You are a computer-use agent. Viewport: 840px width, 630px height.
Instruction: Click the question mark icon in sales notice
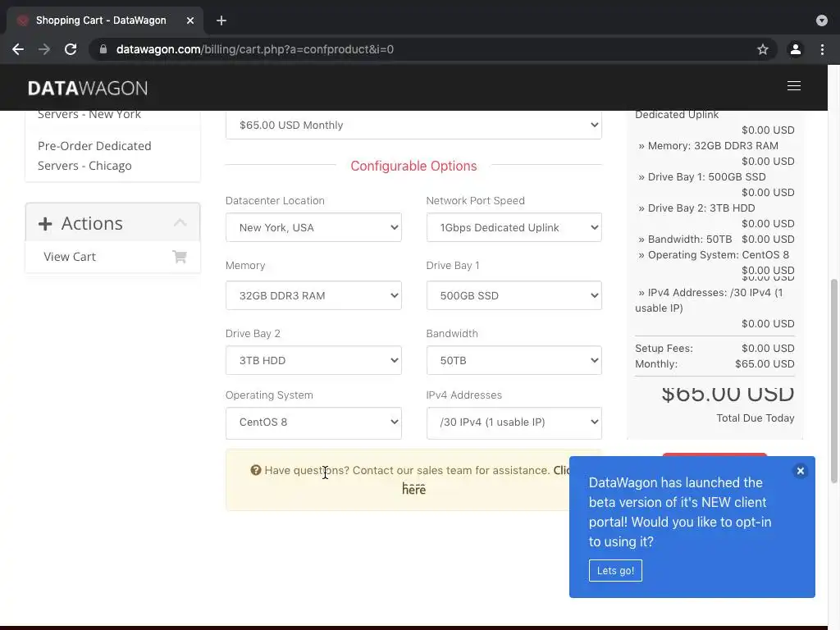point(256,470)
